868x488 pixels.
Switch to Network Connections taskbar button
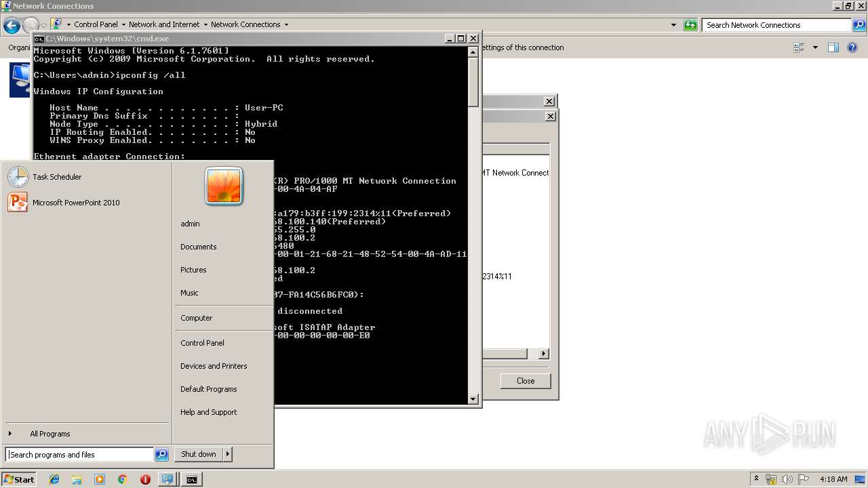[167, 479]
